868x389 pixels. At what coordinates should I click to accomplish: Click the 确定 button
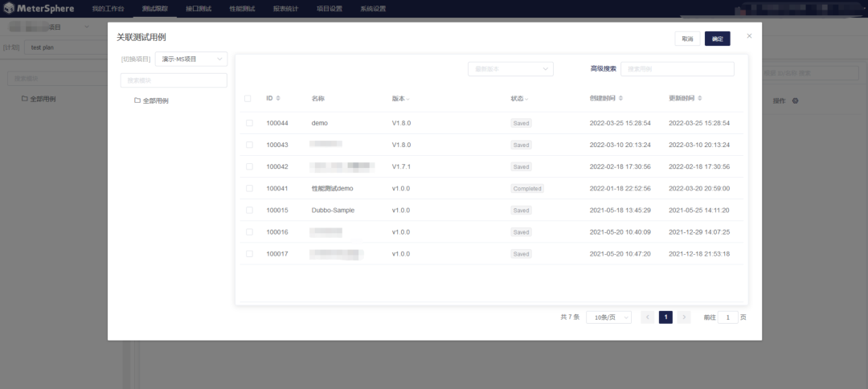(718, 39)
